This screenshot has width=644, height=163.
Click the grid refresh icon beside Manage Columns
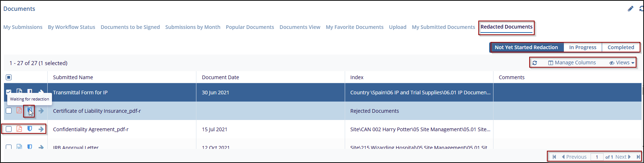pyautogui.click(x=535, y=63)
